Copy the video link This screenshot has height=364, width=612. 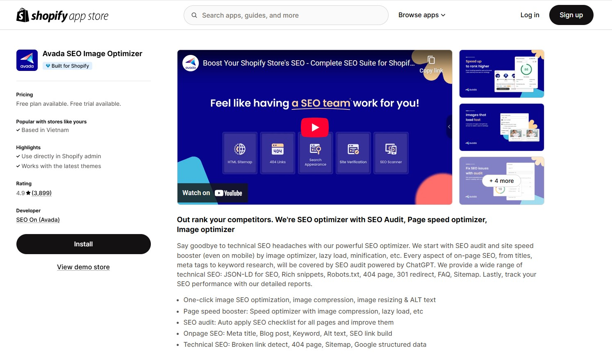tap(431, 65)
